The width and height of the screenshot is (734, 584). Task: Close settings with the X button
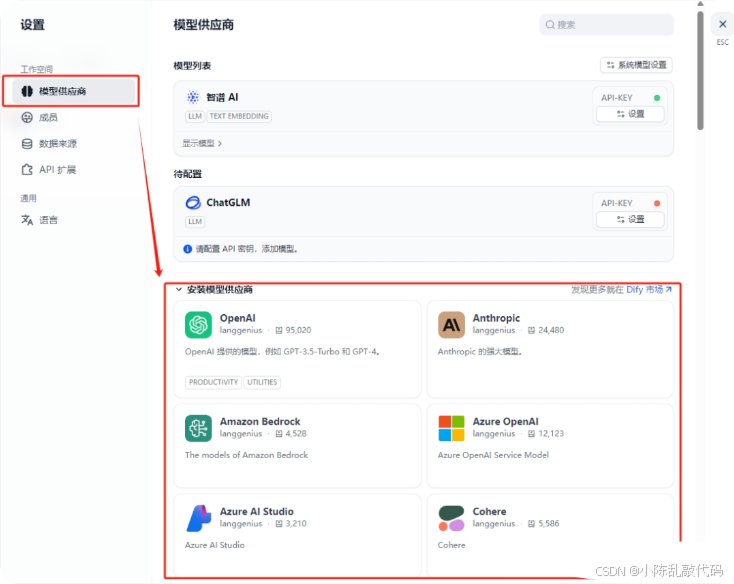(722, 24)
